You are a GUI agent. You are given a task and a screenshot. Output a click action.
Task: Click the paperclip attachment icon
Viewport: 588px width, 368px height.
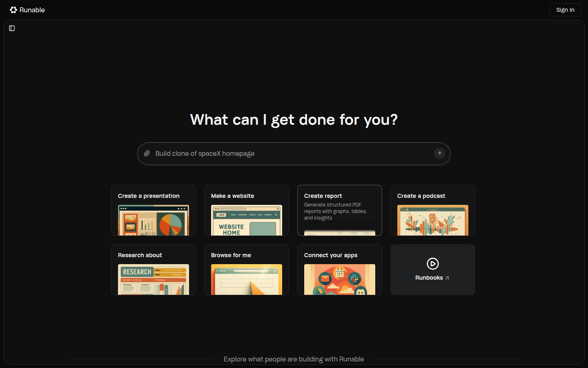click(x=147, y=153)
